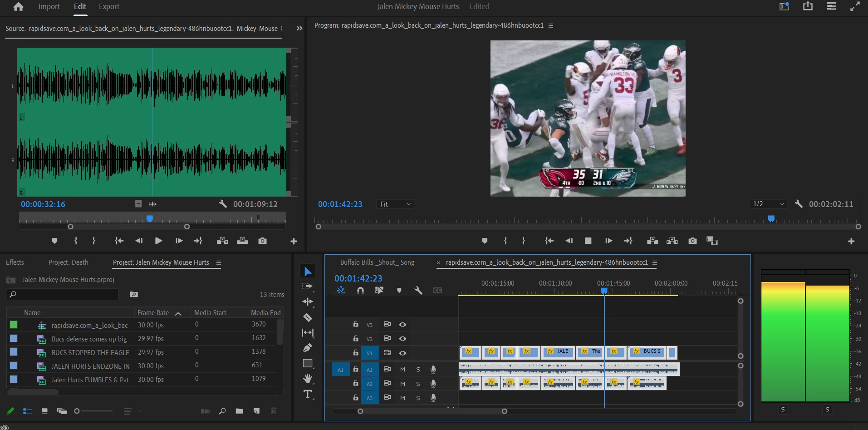The height and width of the screenshot is (430, 868).
Task: Select the Hand tool
Action: 307,378
